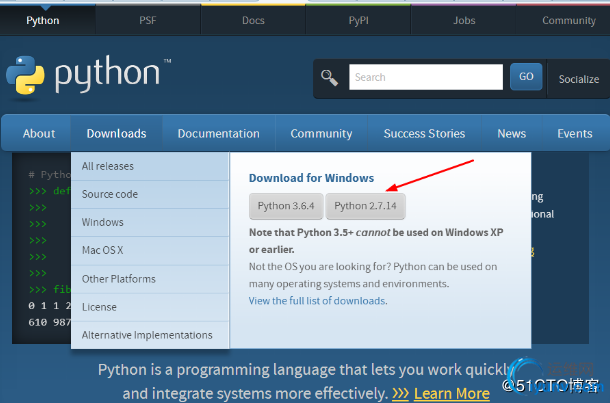Open View the full list of downloads

pos(317,300)
